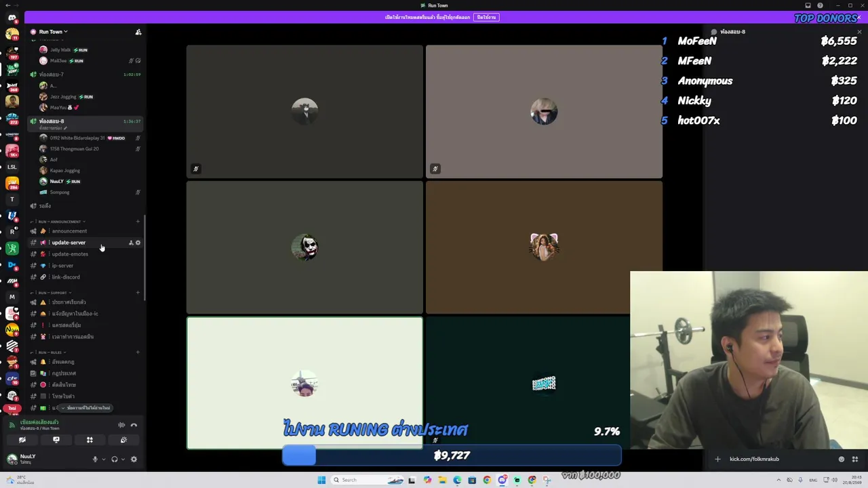Viewport: 868px width, 488px height.
Task: Click the kick.com/folkmrakub address text
Action: coord(754,460)
